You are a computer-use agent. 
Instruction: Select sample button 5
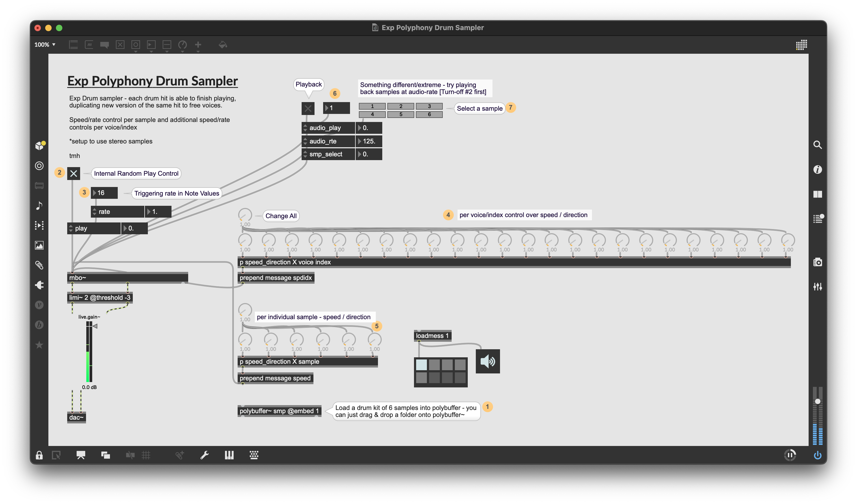pyautogui.click(x=401, y=114)
